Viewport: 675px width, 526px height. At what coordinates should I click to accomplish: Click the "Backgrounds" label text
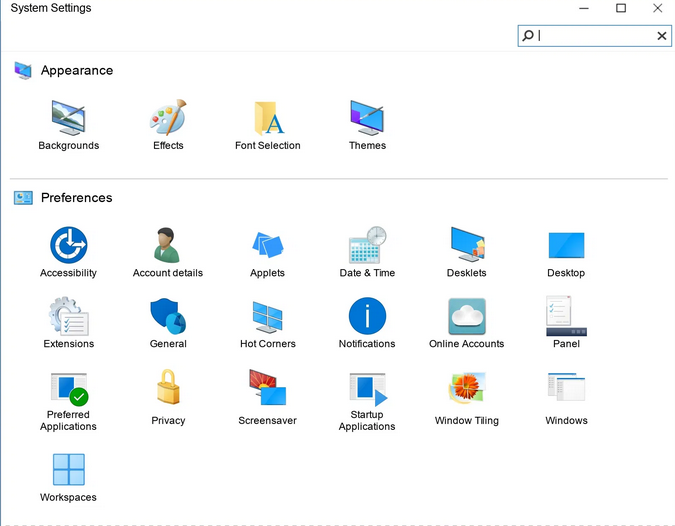pos(68,145)
